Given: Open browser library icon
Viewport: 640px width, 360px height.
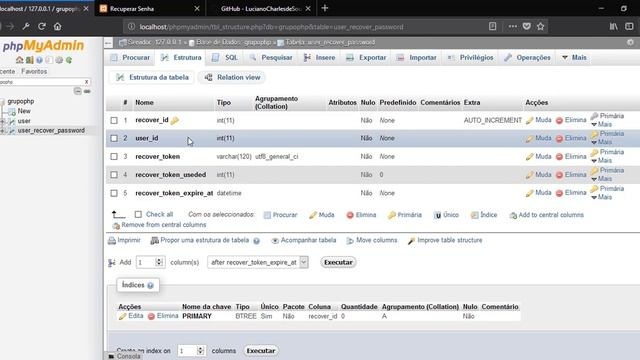Looking at the screenshot, I should coord(613,27).
